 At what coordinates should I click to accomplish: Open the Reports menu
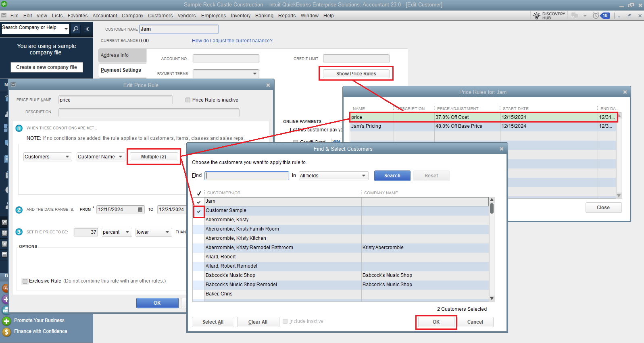coord(287,16)
